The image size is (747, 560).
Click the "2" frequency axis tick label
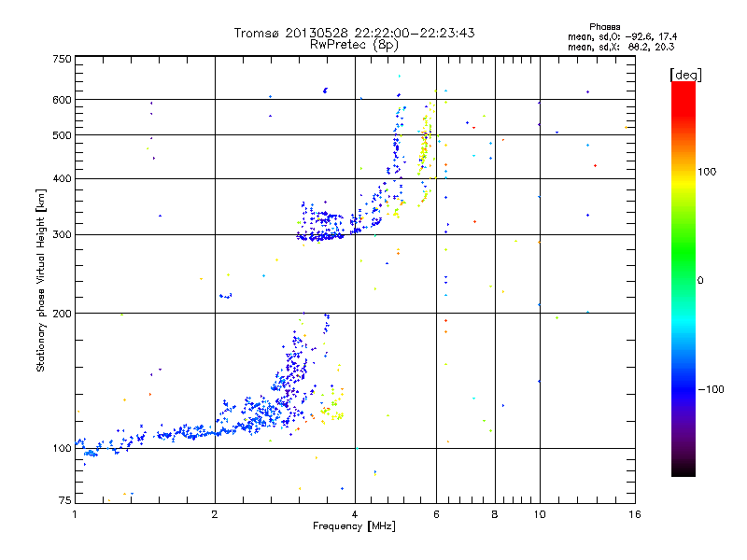point(215,514)
